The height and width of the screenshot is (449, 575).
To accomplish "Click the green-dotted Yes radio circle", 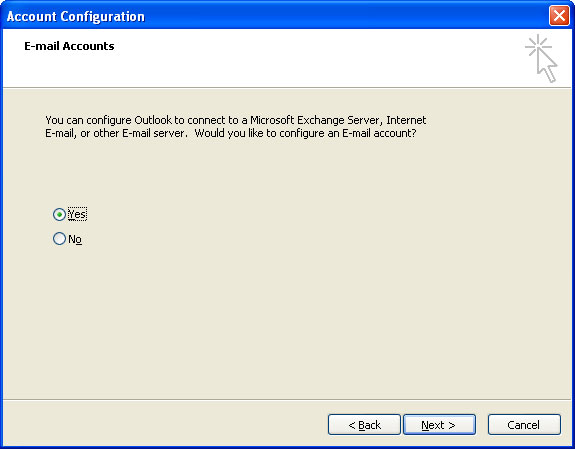I will [59, 214].
